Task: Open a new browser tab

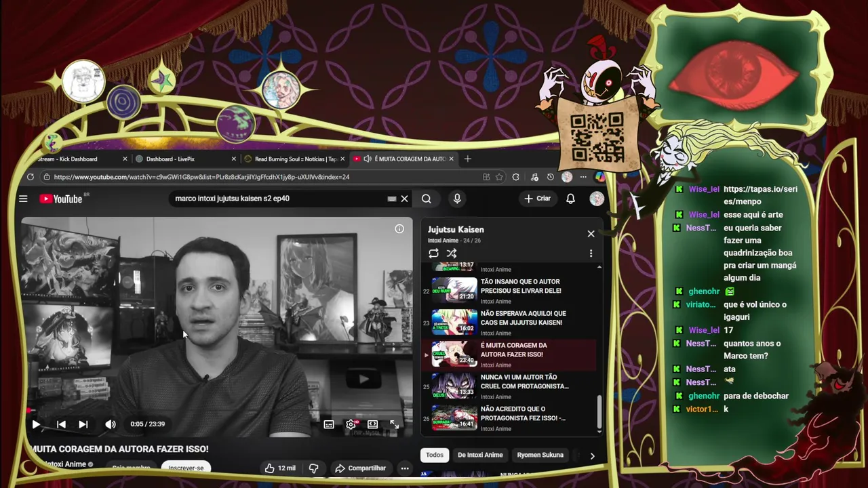Action: pos(467,159)
